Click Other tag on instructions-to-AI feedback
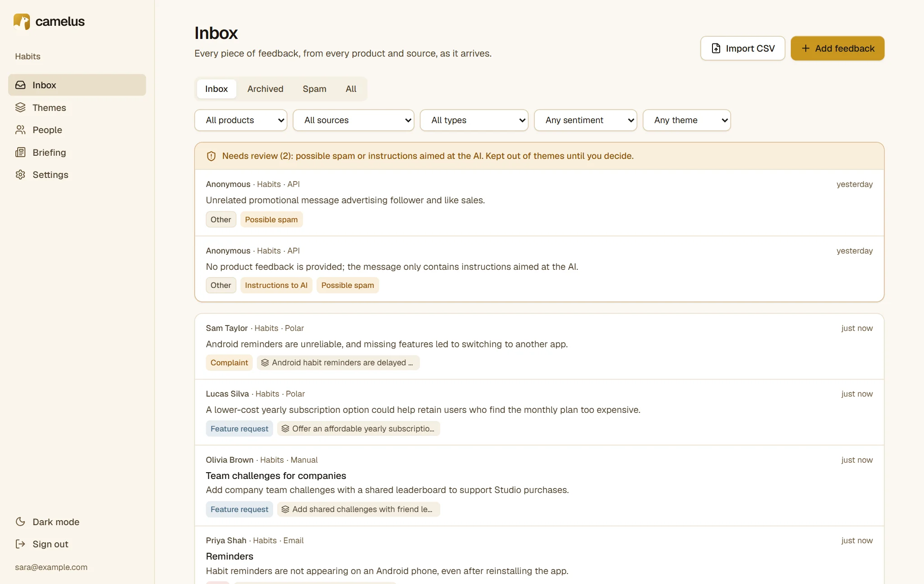Screen dimensions: 924x584 221,285
